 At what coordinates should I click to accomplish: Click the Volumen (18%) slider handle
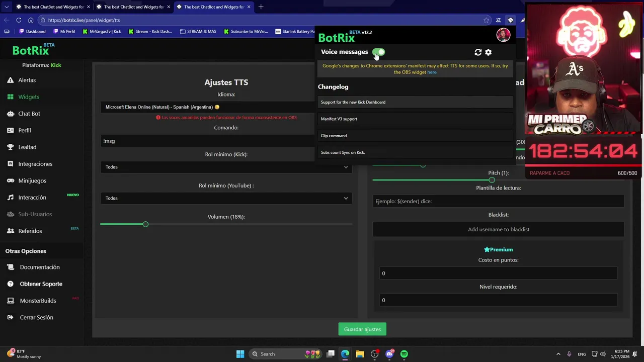click(x=145, y=224)
